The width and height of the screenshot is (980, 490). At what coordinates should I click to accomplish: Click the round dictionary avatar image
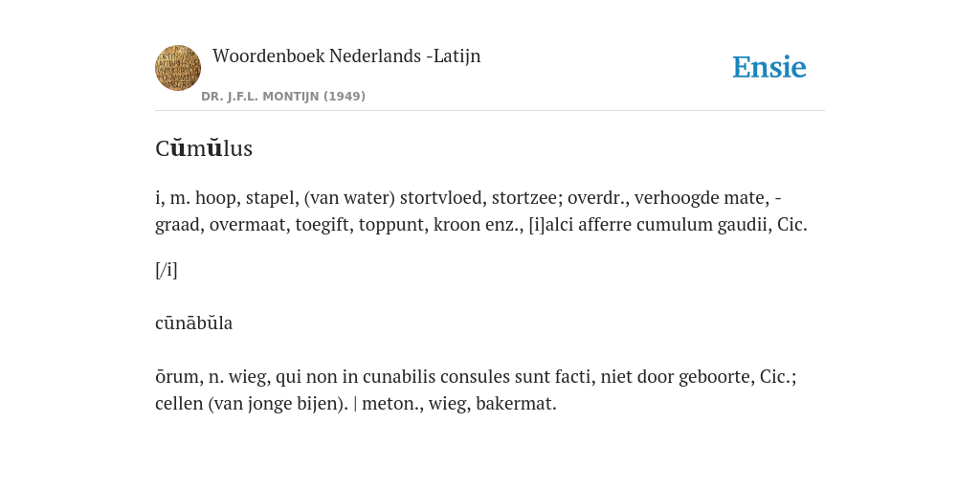click(178, 68)
